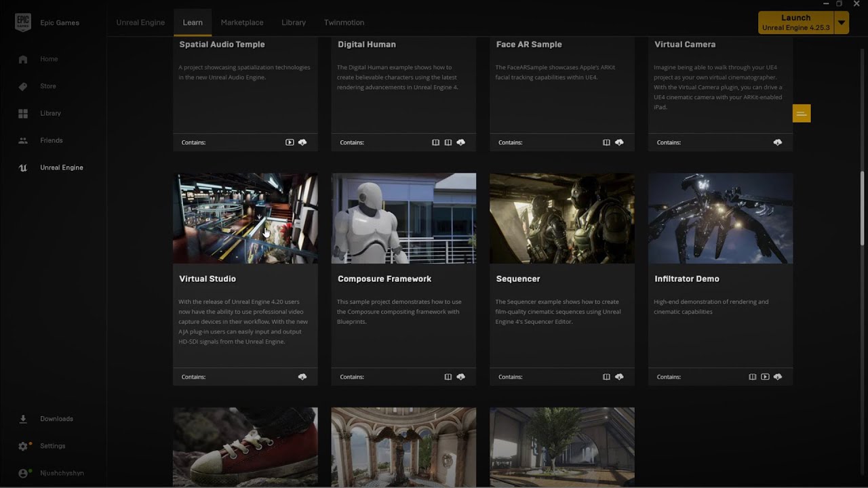This screenshot has height=488, width=868.
Task: Click second documentation icon on Digital Human card
Action: tap(448, 142)
